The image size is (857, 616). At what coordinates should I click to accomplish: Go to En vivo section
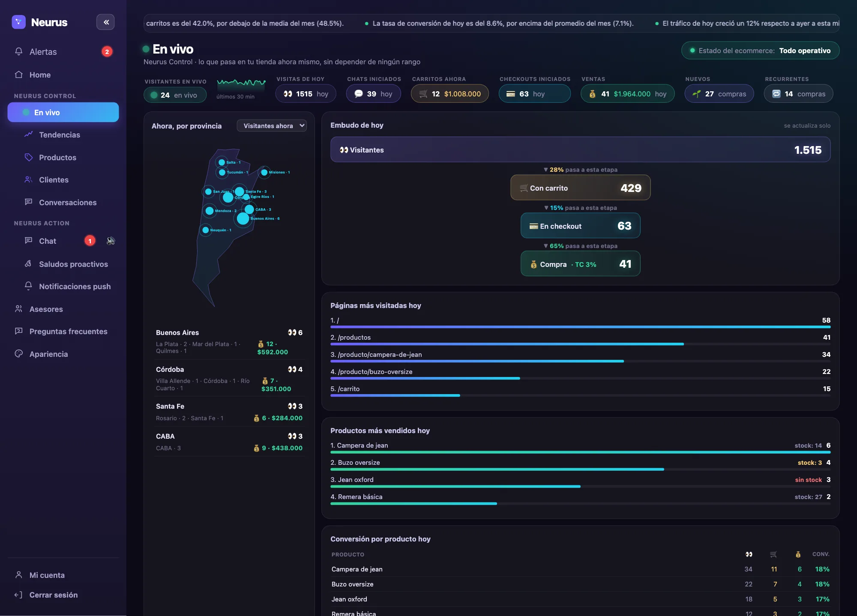pyautogui.click(x=63, y=112)
